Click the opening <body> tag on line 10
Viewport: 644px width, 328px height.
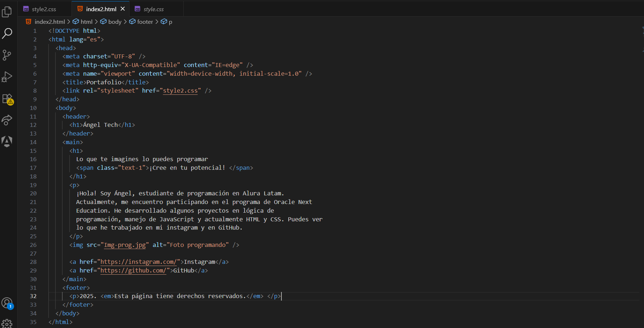pos(66,108)
